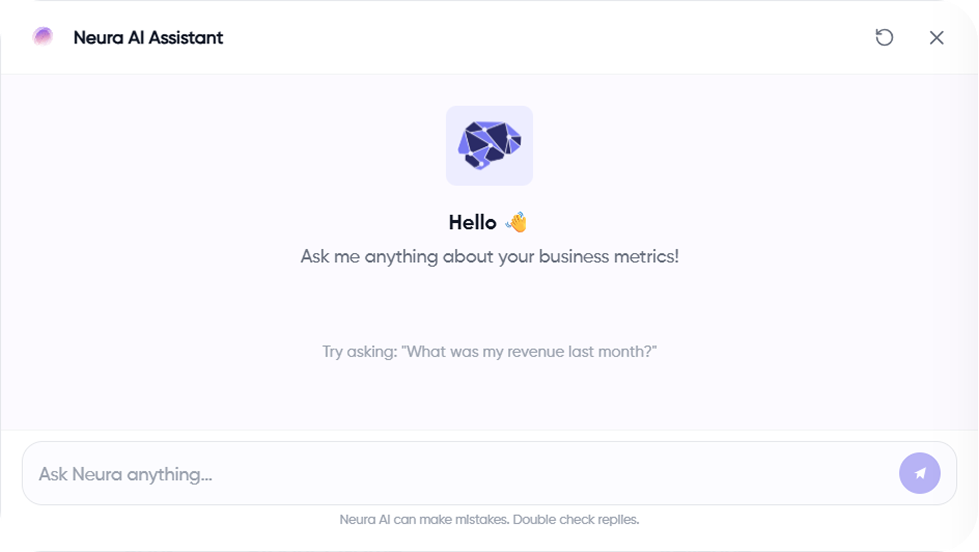Click the words "business metrics!" in subtitle

pyautogui.click(x=609, y=256)
